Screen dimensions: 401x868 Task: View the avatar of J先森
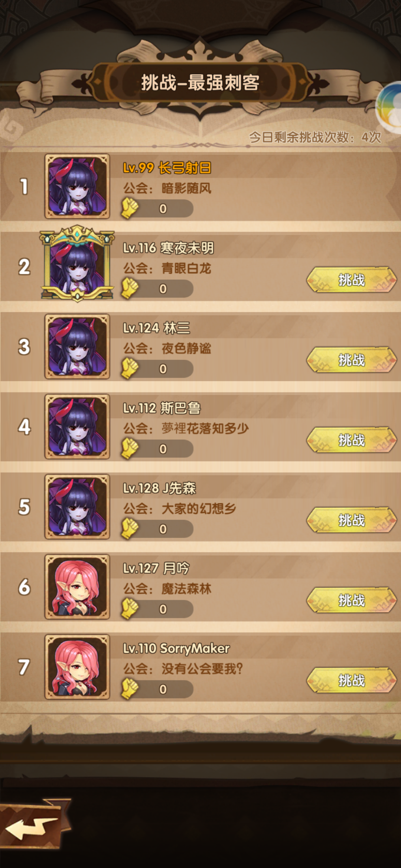pos(77,507)
